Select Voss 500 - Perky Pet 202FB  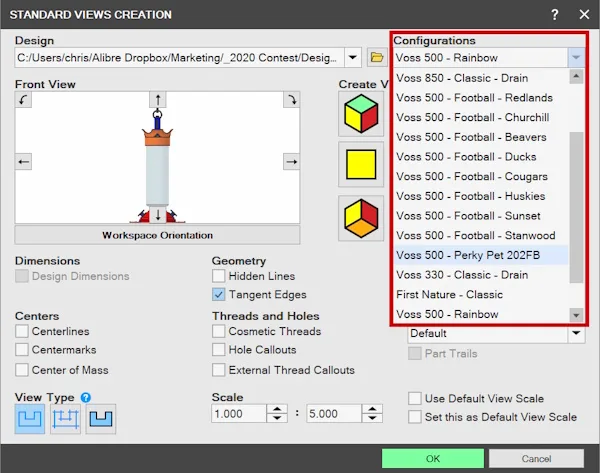tap(481, 255)
